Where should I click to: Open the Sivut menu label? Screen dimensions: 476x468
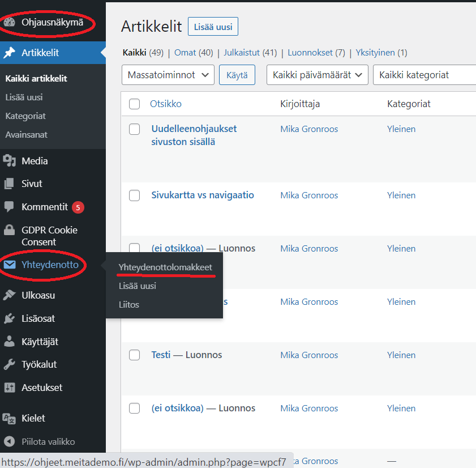click(x=32, y=184)
